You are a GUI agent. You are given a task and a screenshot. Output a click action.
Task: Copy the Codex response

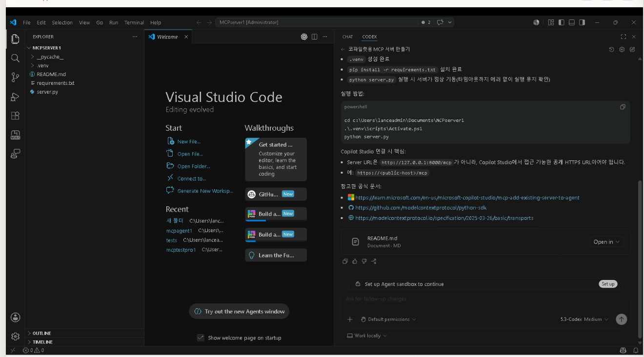tap(345, 261)
